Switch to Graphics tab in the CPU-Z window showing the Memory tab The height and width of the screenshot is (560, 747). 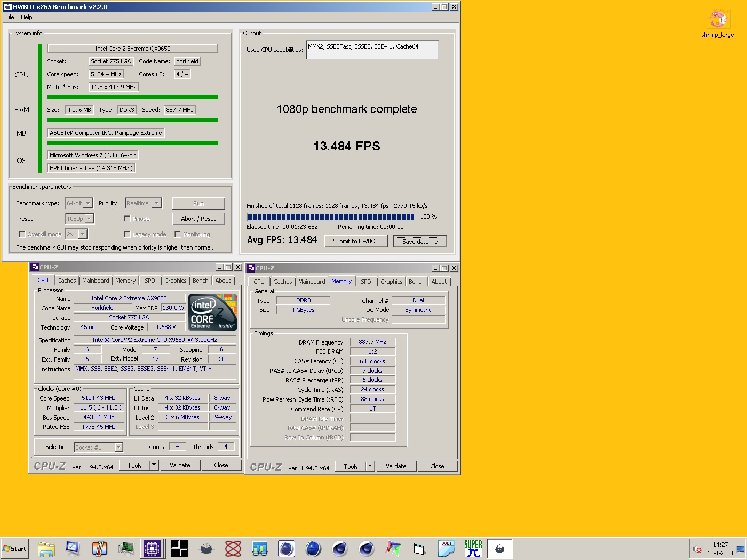(x=392, y=282)
